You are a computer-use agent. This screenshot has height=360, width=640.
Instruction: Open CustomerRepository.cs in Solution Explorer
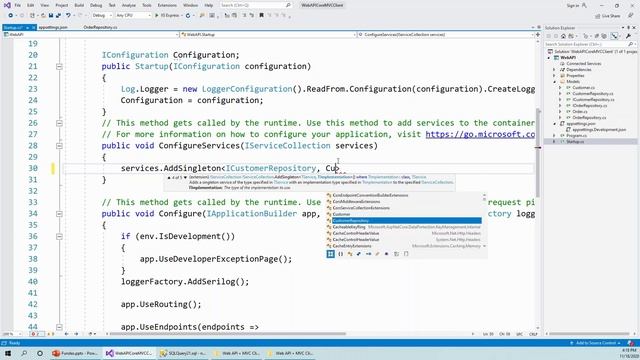(593, 94)
